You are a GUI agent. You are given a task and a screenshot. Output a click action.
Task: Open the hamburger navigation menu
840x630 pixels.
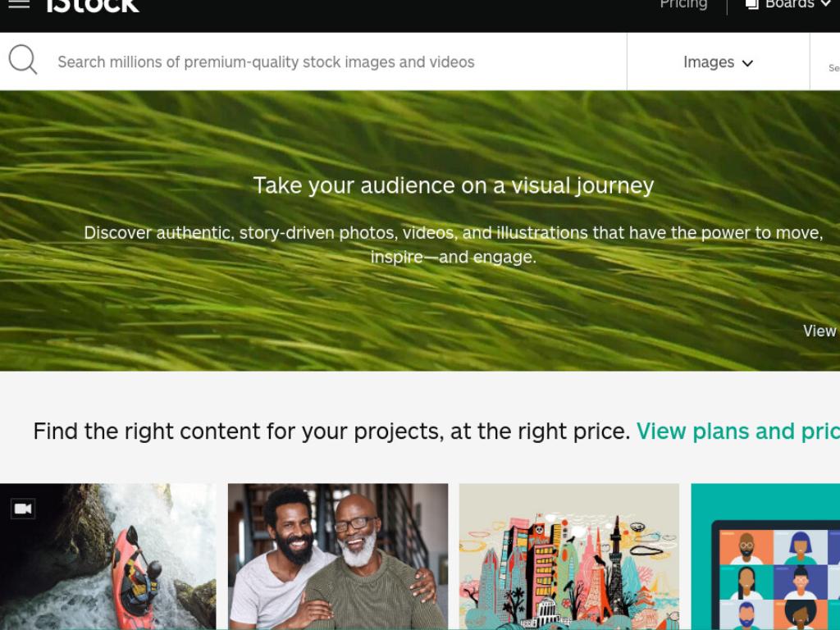pos(19,4)
